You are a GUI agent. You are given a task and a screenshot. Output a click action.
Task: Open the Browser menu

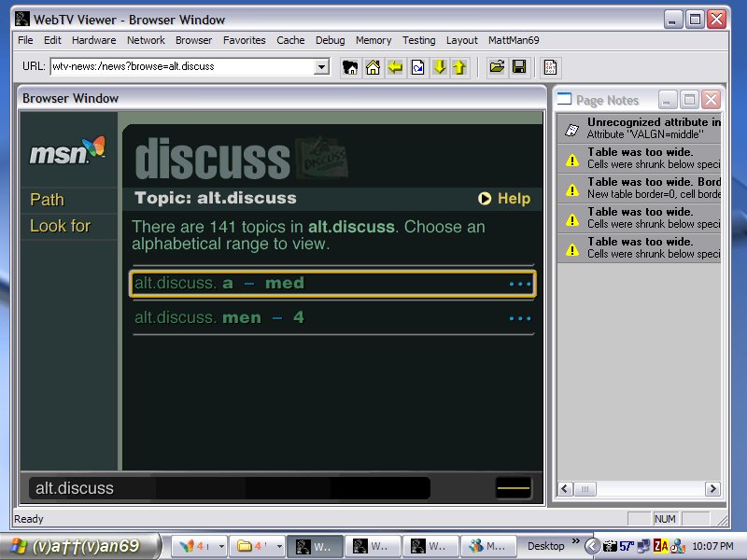[x=193, y=40]
